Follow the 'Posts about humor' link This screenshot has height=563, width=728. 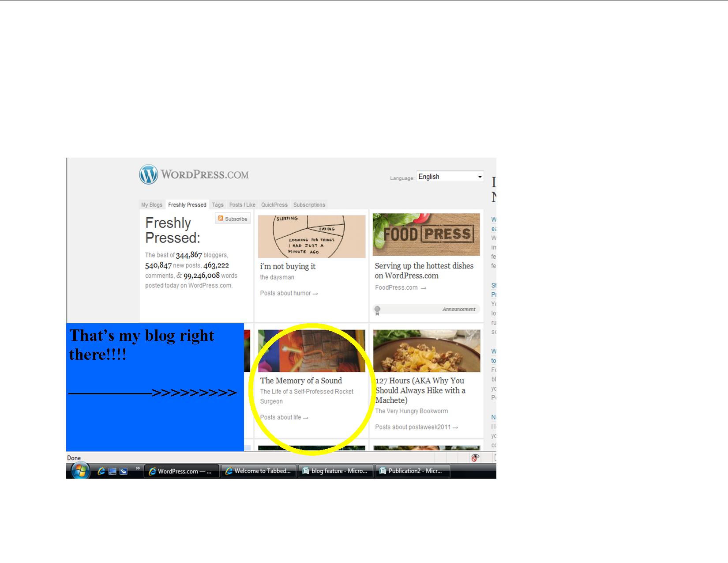pyautogui.click(x=289, y=293)
